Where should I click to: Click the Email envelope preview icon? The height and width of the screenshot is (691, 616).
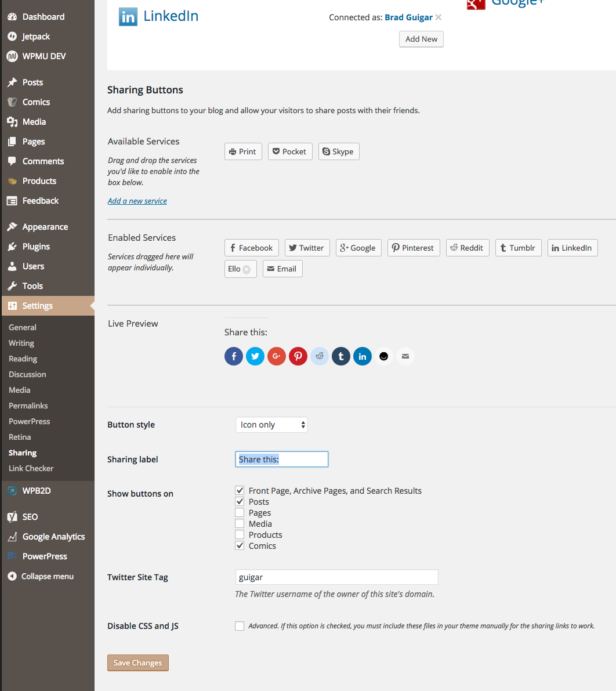[405, 356]
